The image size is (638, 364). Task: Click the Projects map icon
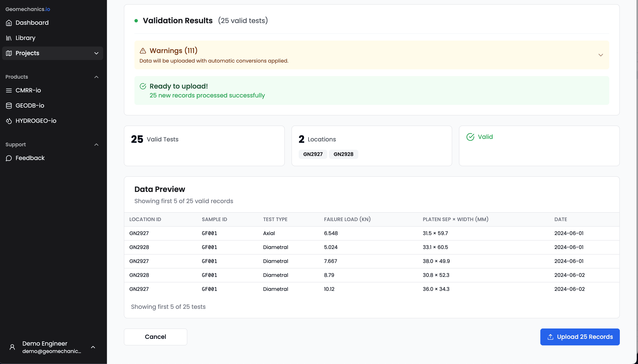tap(9, 53)
